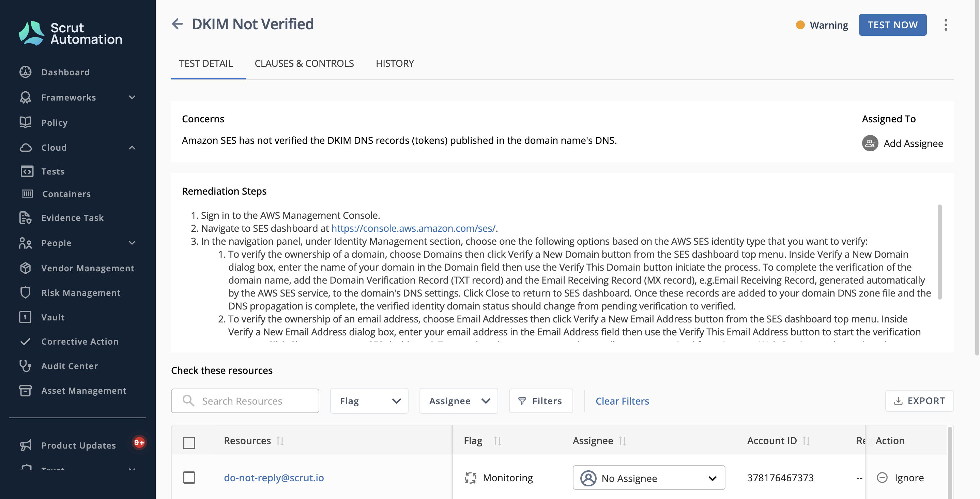Click the Tests code icon

coord(27,171)
